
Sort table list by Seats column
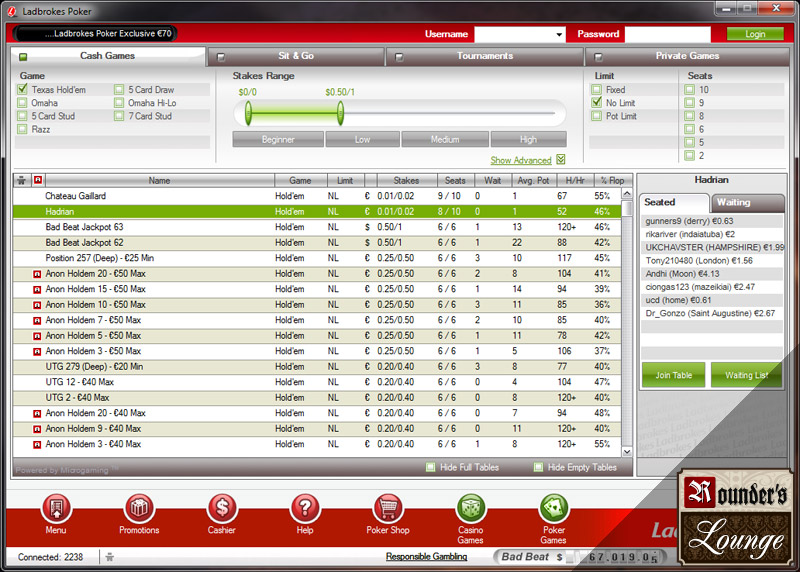tap(455, 180)
